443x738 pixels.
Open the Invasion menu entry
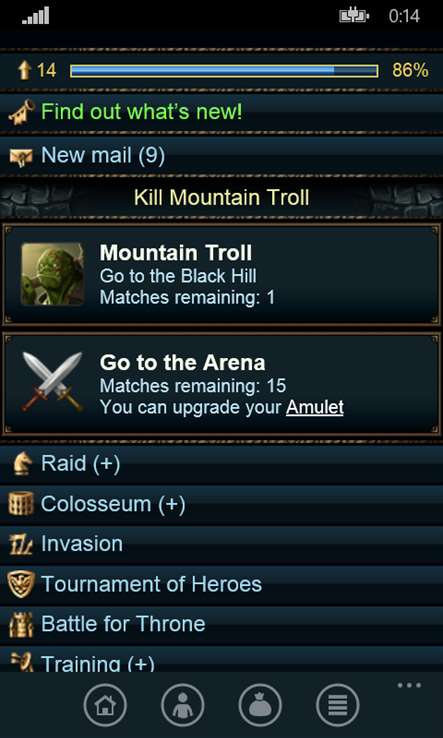[x=221, y=544]
